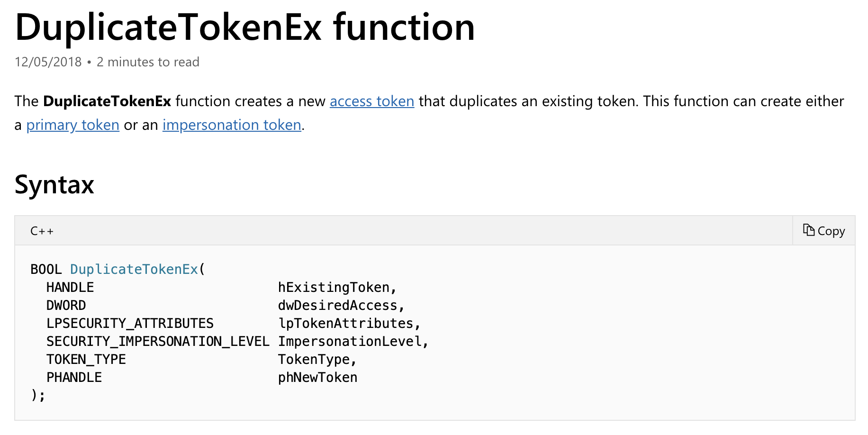Follow the primary token link

(x=72, y=125)
